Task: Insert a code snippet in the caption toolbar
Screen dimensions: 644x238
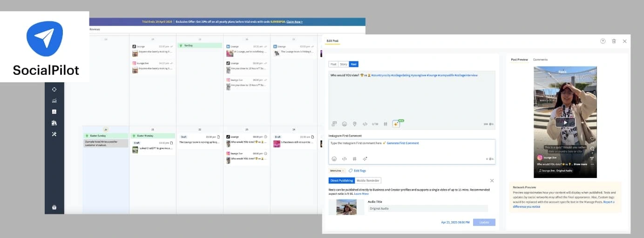Action: pos(365,124)
